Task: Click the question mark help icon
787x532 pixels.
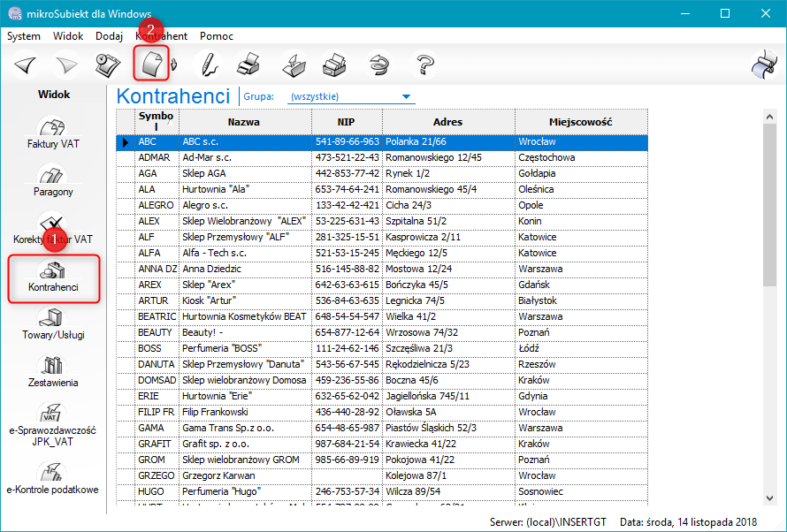Action: click(424, 65)
